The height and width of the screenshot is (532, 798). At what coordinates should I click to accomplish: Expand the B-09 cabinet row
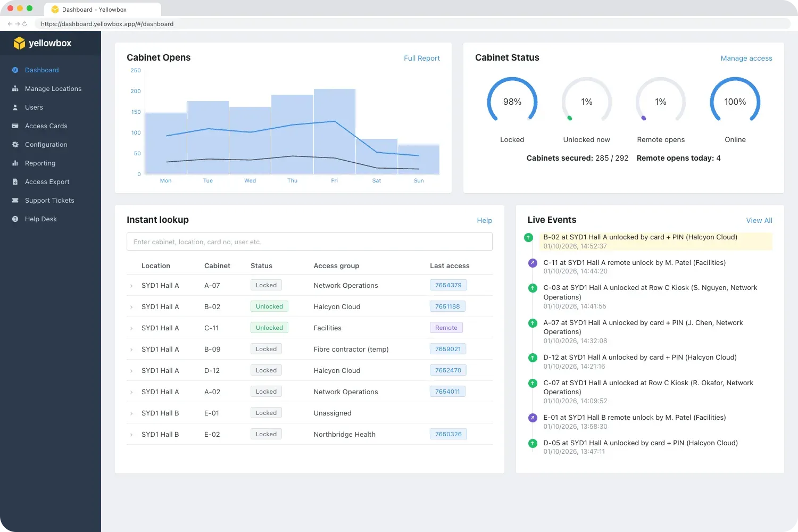point(131,350)
